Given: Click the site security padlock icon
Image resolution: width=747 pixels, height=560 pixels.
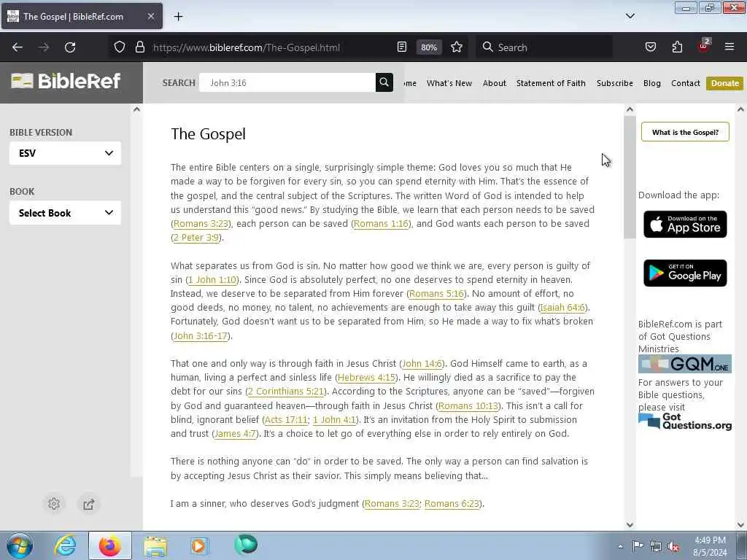Looking at the screenshot, I should click(139, 47).
